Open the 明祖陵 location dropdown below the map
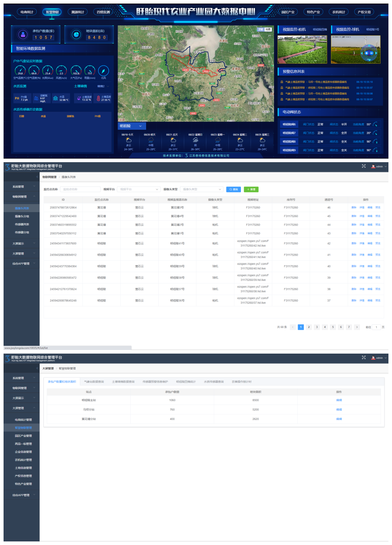 pyautogui.click(x=131, y=126)
